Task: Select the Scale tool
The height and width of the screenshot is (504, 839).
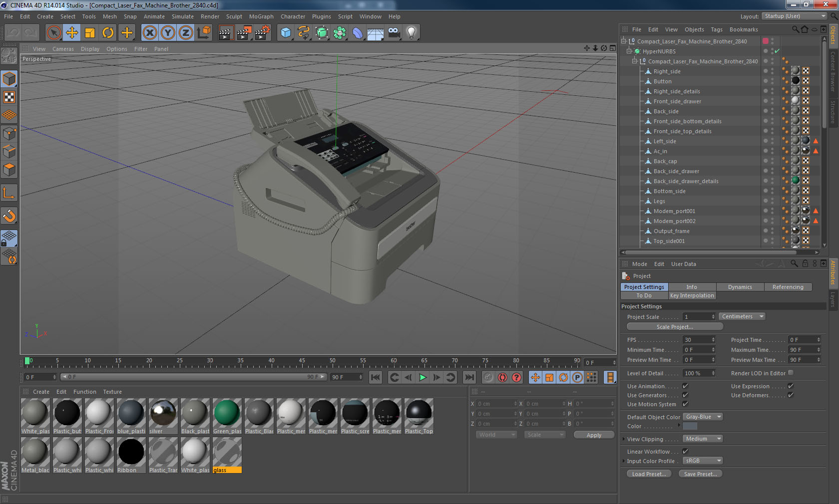Action: [90, 32]
